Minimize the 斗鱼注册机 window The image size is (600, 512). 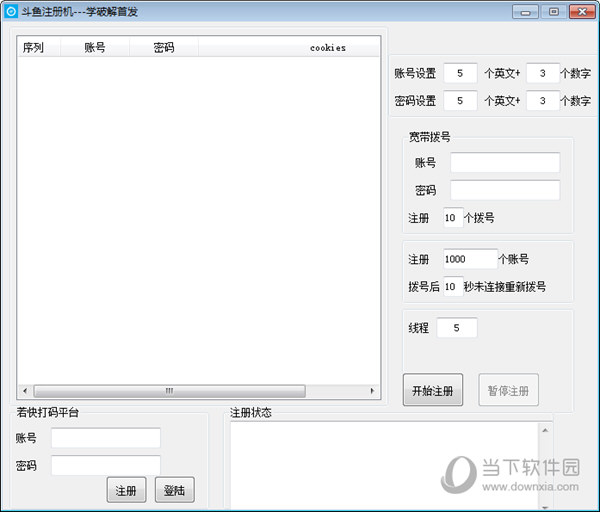pos(525,12)
